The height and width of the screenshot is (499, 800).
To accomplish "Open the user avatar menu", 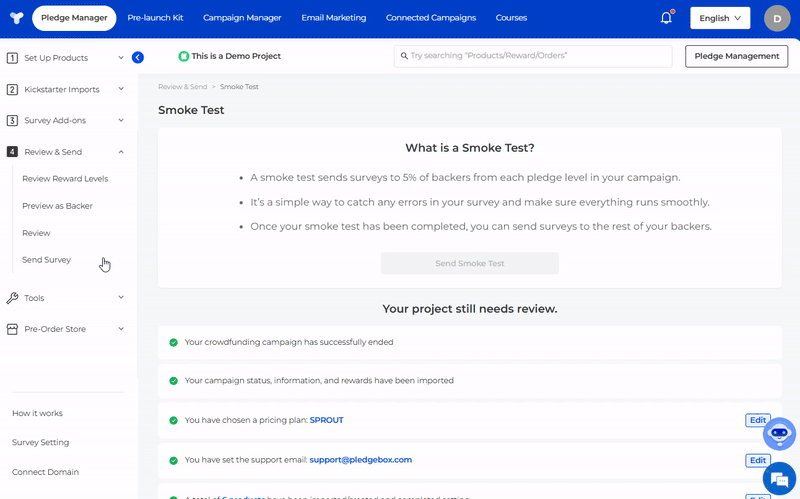I will tap(776, 18).
